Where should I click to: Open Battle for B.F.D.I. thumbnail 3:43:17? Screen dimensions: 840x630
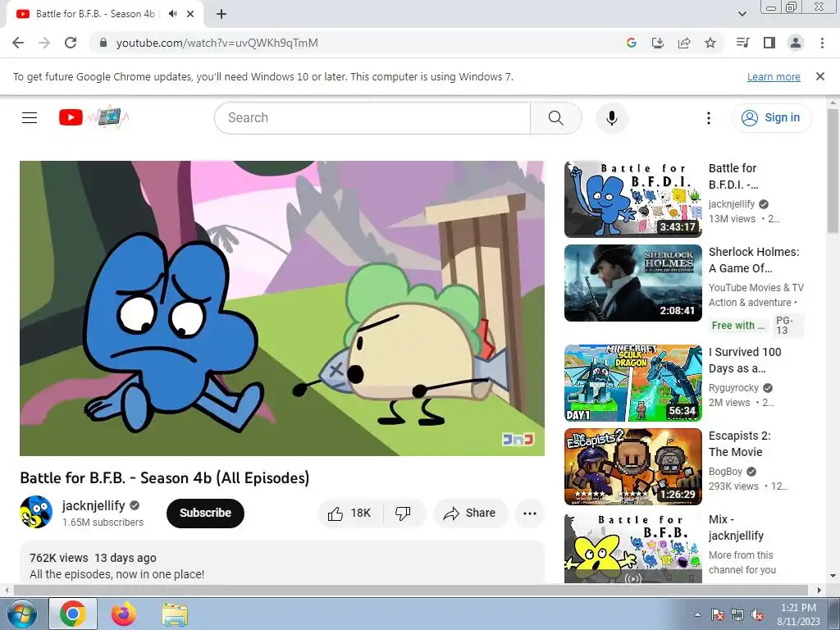632,199
